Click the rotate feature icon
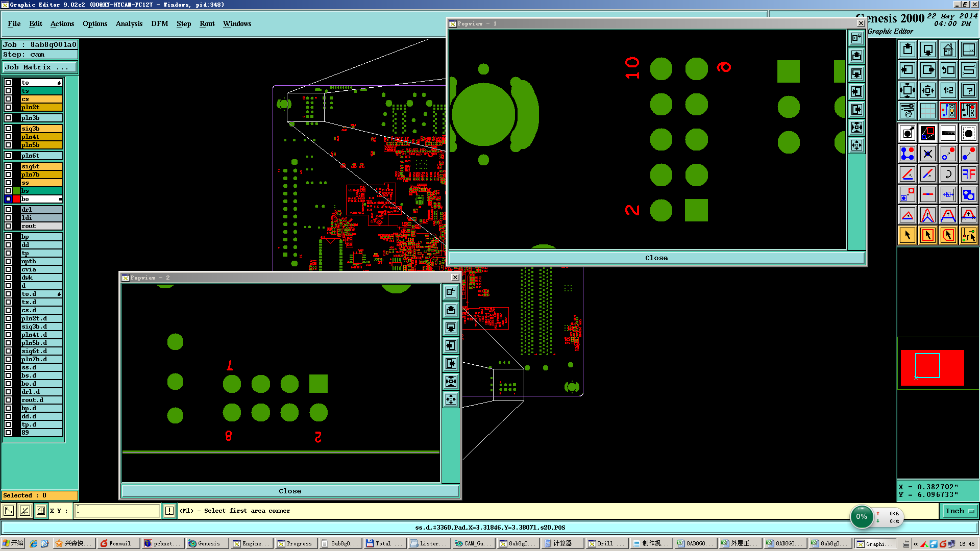This screenshot has height=551, width=980. (948, 174)
